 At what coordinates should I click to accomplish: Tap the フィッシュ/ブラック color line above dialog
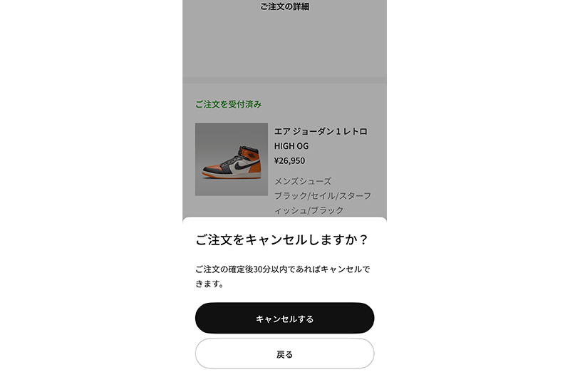(309, 210)
